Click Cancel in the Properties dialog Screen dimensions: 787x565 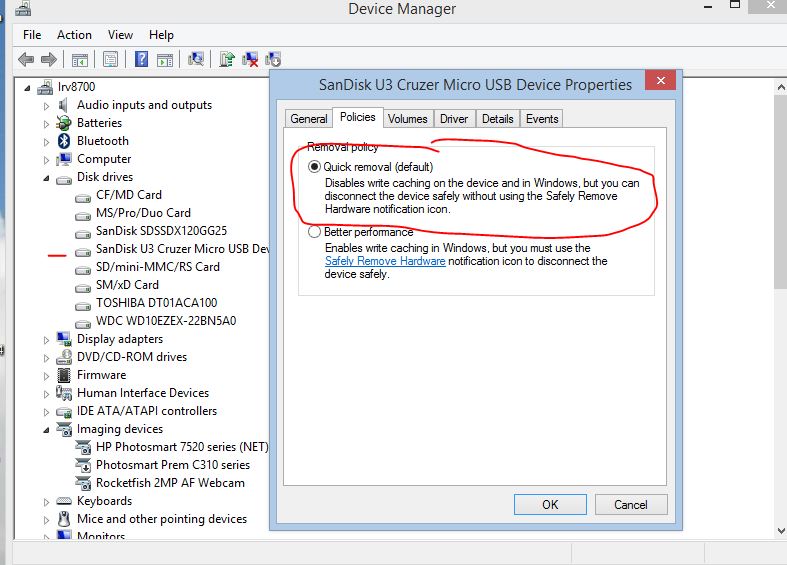pos(631,504)
